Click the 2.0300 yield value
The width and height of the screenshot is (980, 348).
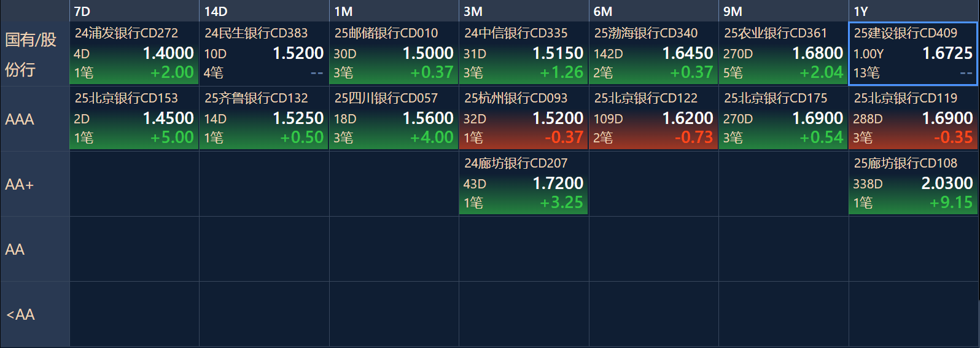coord(947,184)
